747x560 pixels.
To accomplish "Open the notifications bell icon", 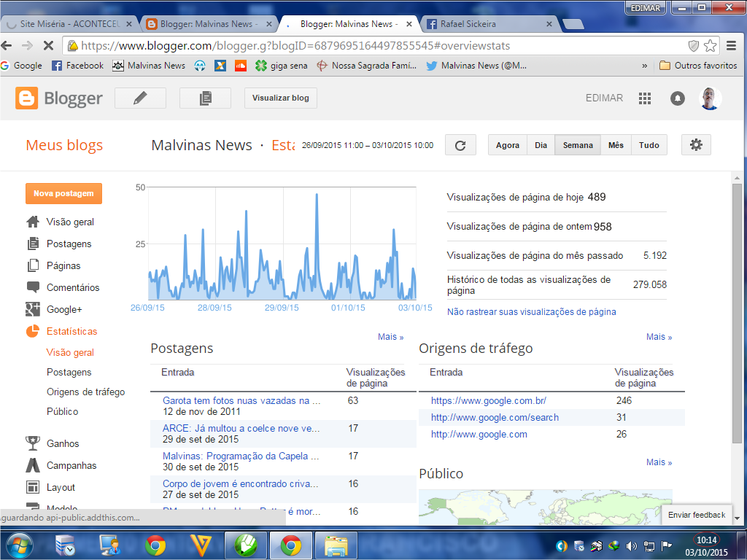I will [678, 98].
